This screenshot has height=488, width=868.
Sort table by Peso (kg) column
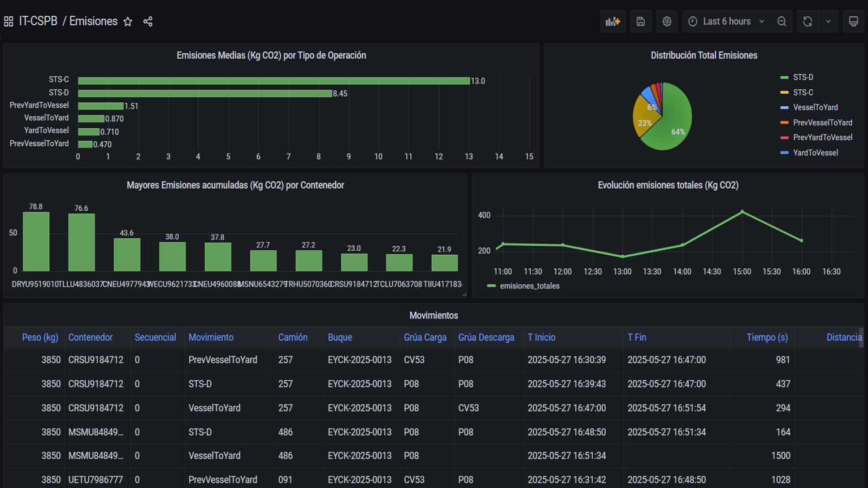click(x=40, y=337)
